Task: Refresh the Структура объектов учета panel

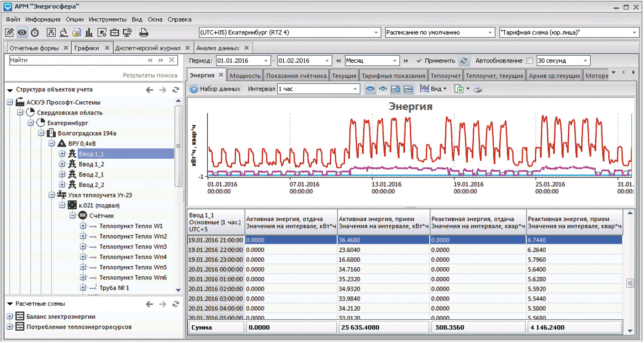Action: point(175,90)
